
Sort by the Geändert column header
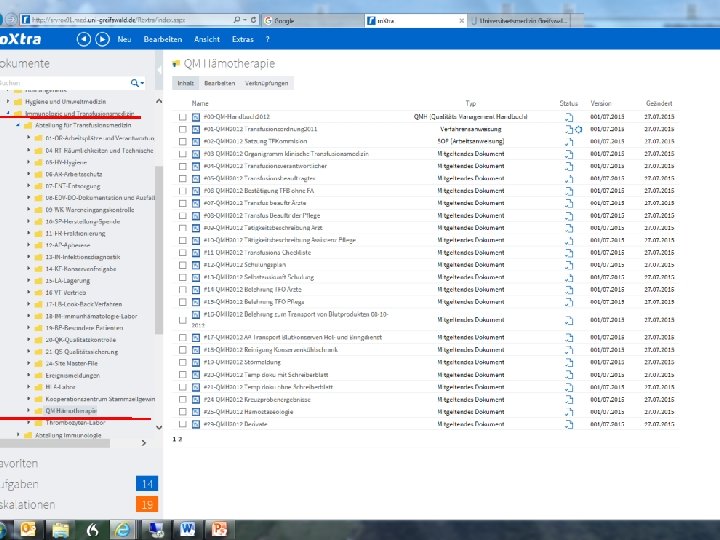click(659, 103)
